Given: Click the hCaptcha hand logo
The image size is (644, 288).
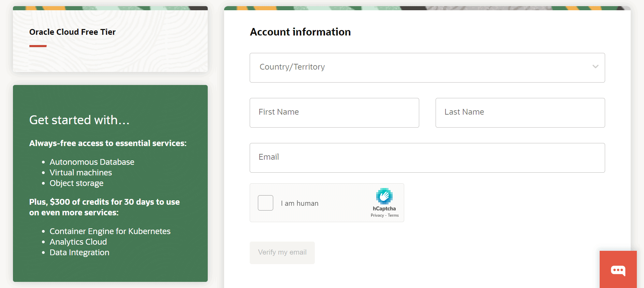Looking at the screenshot, I should [384, 196].
